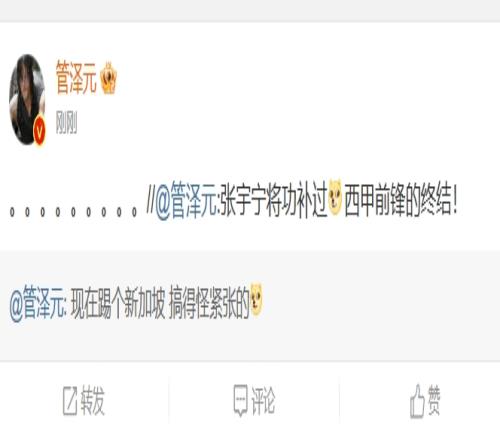500x440 pixels.
Task: Open the gray quoted original post card
Action: pos(250,305)
